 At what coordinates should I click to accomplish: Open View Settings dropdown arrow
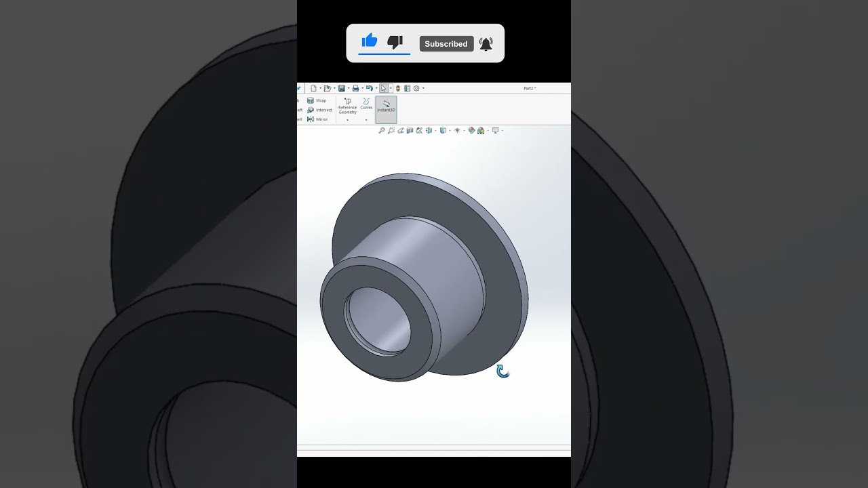(x=502, y=130)
